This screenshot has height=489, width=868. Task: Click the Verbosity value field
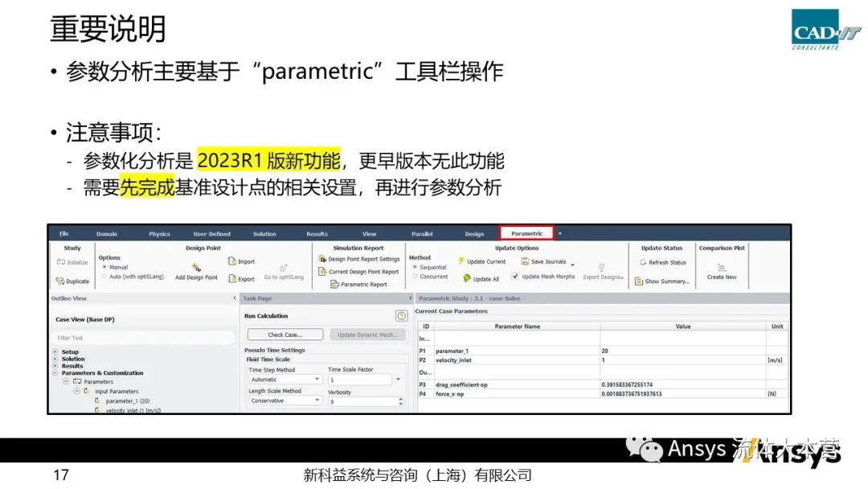[x=362, y=401]
